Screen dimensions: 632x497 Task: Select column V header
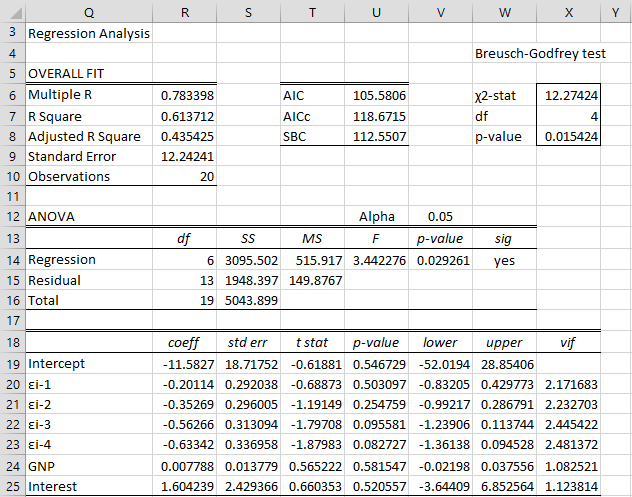[441, 12]
